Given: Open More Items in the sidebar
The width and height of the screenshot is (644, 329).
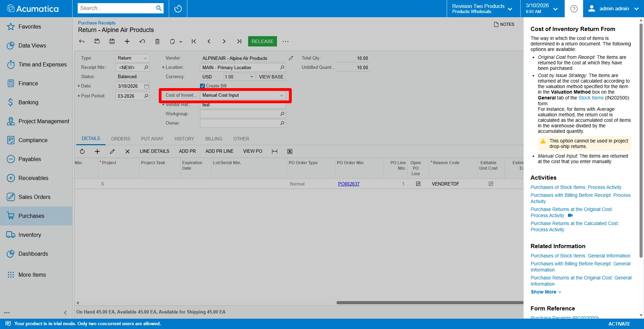Looking at the screenshot, I should point(36,275).
